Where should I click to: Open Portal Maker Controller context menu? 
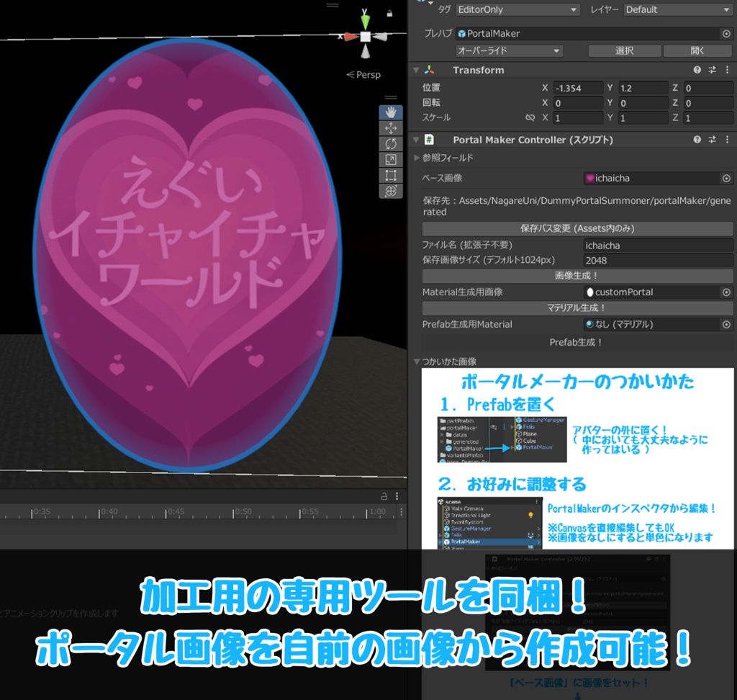click(x=727, y=140)
